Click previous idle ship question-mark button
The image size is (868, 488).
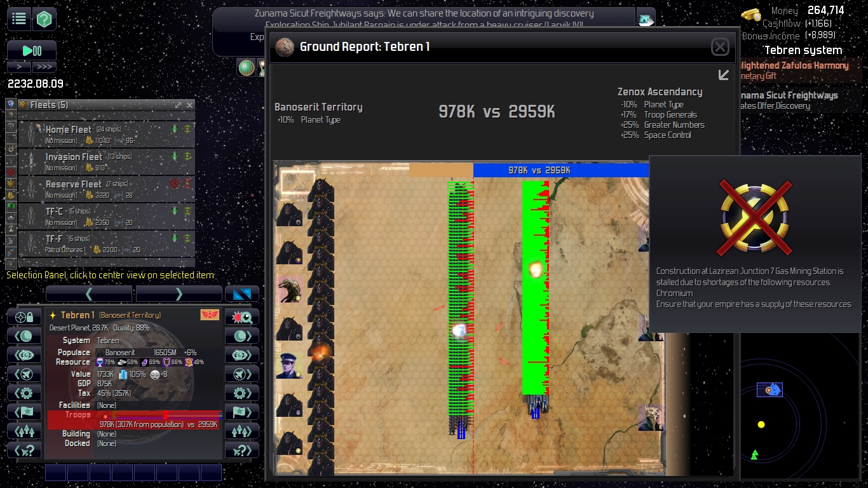click(x=24, y=451)
